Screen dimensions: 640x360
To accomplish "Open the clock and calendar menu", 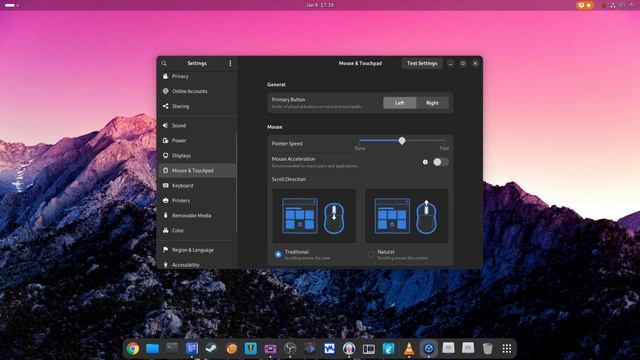I will tap(320, 5).
